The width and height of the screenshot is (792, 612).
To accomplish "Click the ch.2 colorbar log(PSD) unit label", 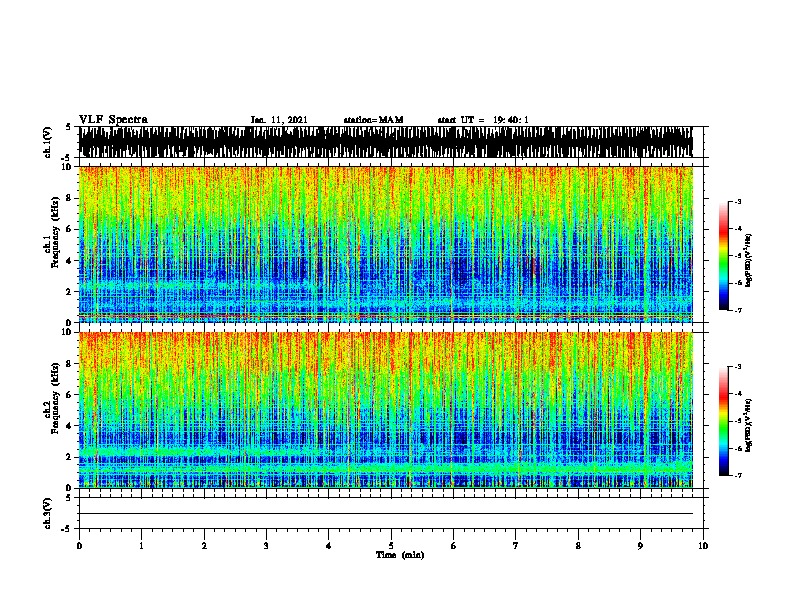I will point(749,425).
